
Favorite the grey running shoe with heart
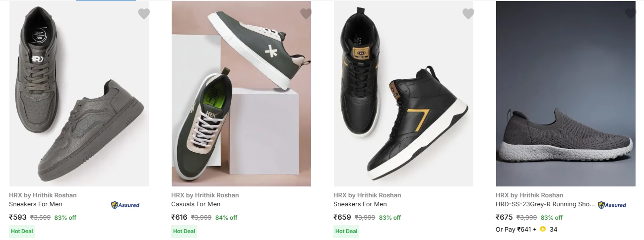click(630, 14)
